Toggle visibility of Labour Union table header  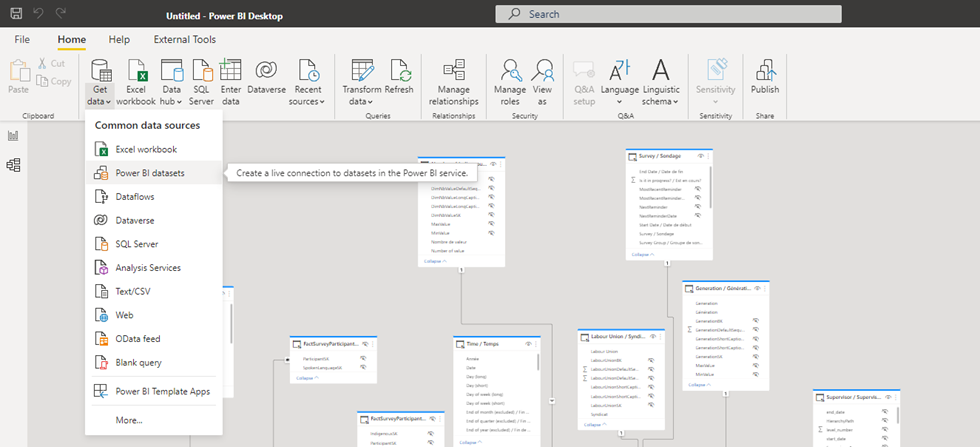(x=653, y=336)
